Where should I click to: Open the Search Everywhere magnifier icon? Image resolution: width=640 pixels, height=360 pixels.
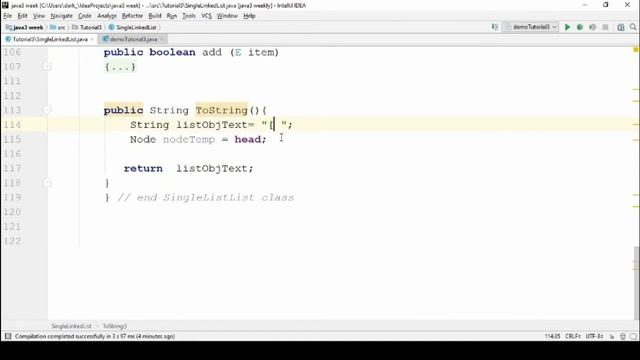[x=633, y=27]
